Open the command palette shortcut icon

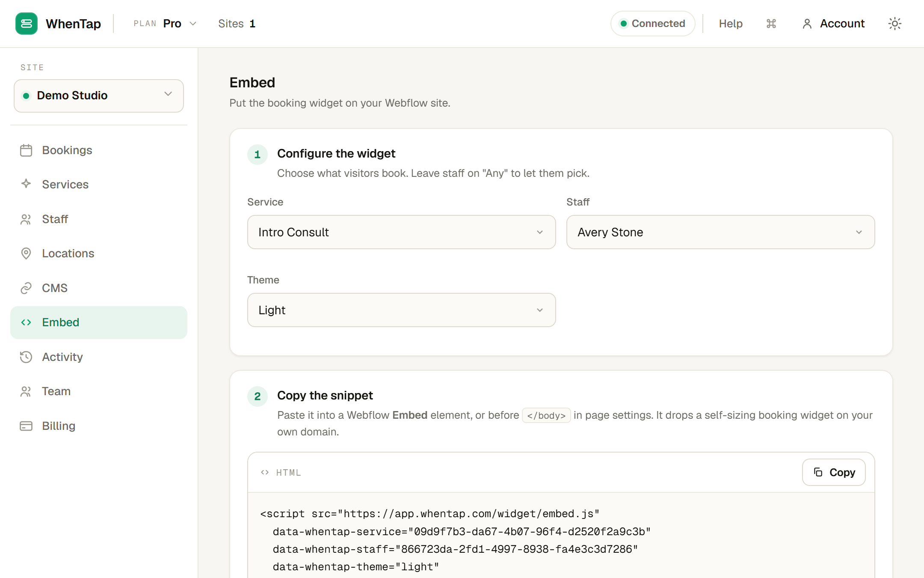click(x=771, y=24)
